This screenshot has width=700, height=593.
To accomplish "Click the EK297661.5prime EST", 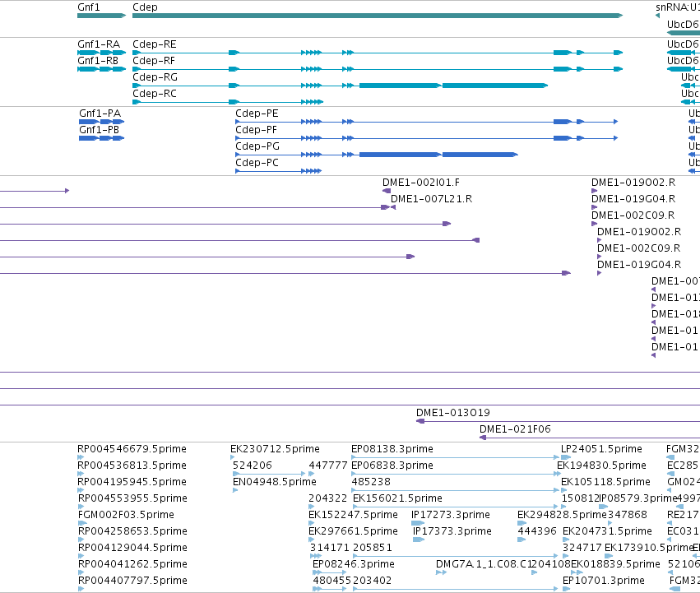I will [x=353, y=531].
